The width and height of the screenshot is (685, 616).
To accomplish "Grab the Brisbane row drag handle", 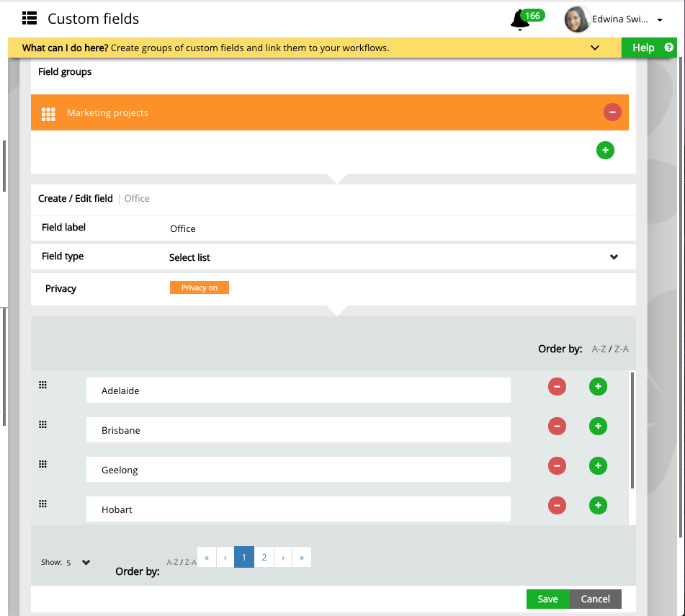I will 42,424.
